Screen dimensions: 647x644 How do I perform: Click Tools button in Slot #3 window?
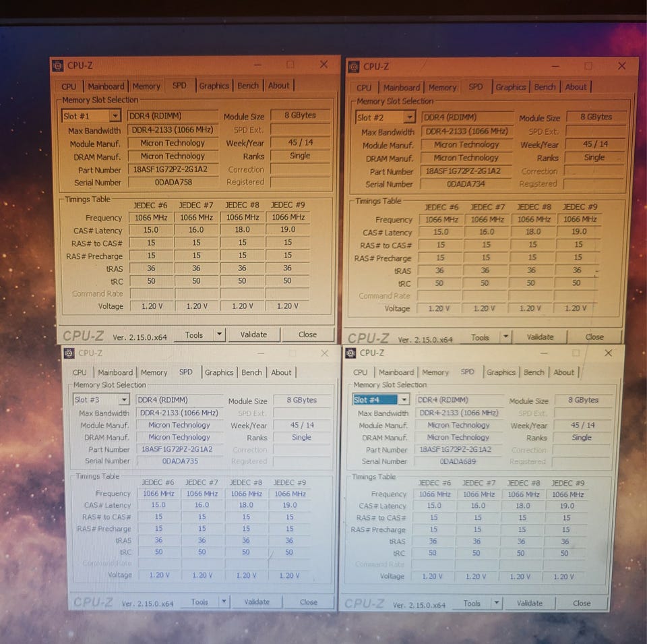pyautogui.click(x=199, y=602)
